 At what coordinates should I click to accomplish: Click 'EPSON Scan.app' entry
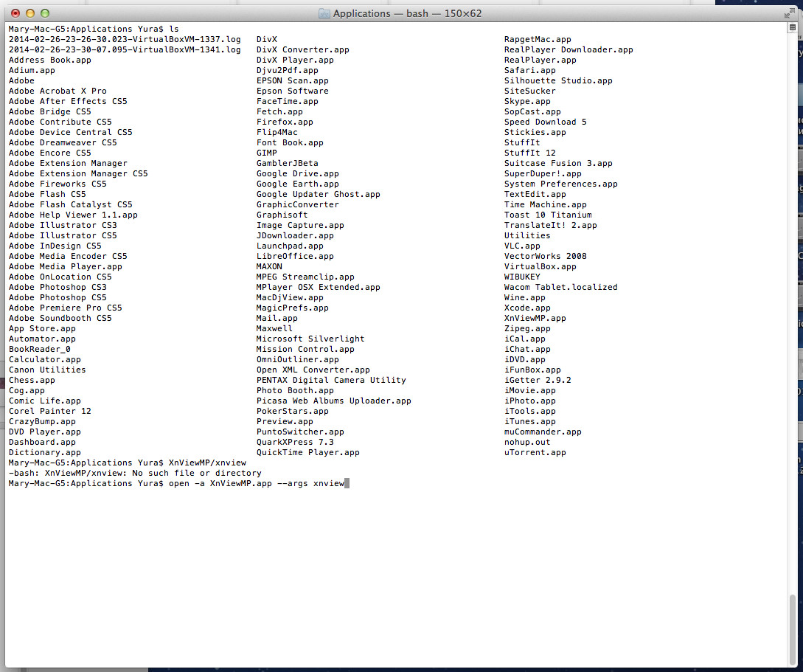[x=293, y=80]
